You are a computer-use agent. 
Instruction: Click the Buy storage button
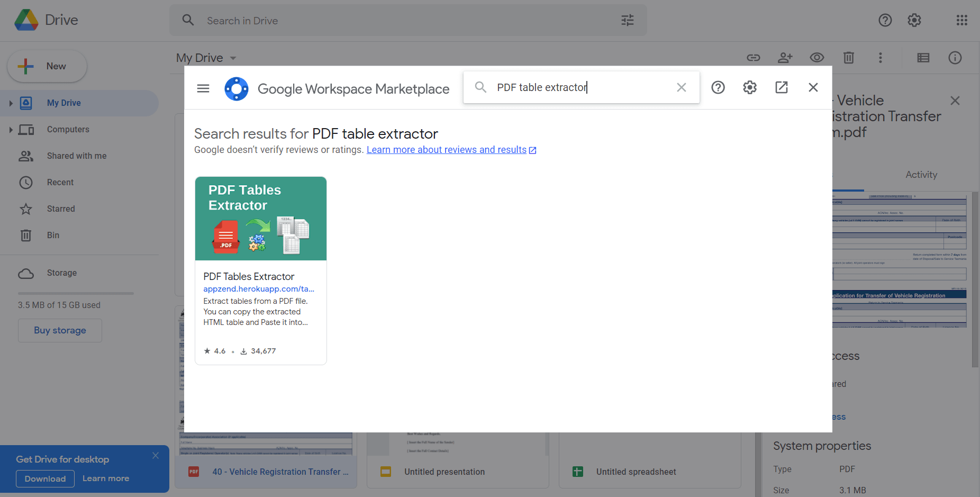(x=60, y=330)
